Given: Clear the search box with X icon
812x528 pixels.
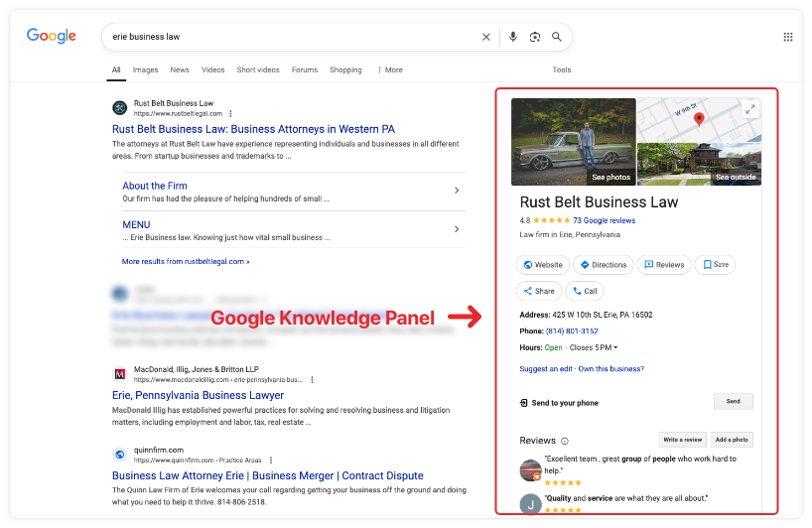Looking at the screenshot, I should tap(485, 37).
